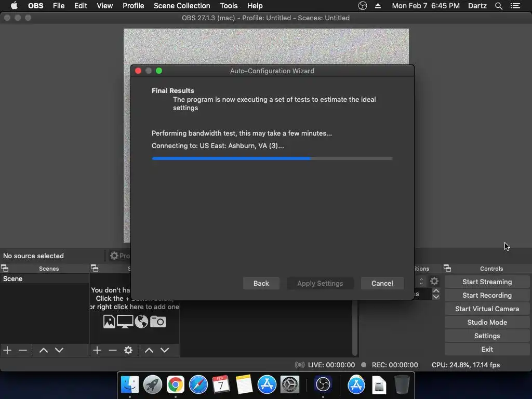Image resolution: width=532 pixels, height=399 pixels.
Task: Open Launchpad from the Dock
Action: point(152,385)
